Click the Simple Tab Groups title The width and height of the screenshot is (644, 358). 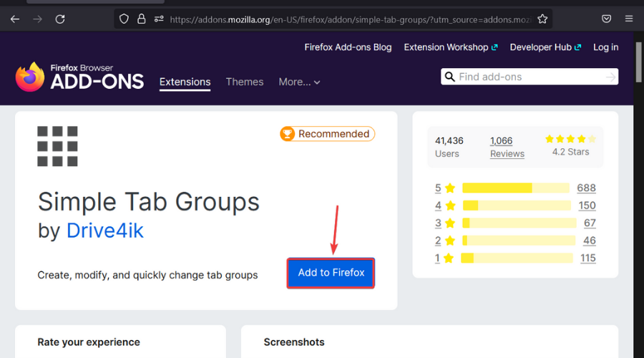[x=149, y=202]
